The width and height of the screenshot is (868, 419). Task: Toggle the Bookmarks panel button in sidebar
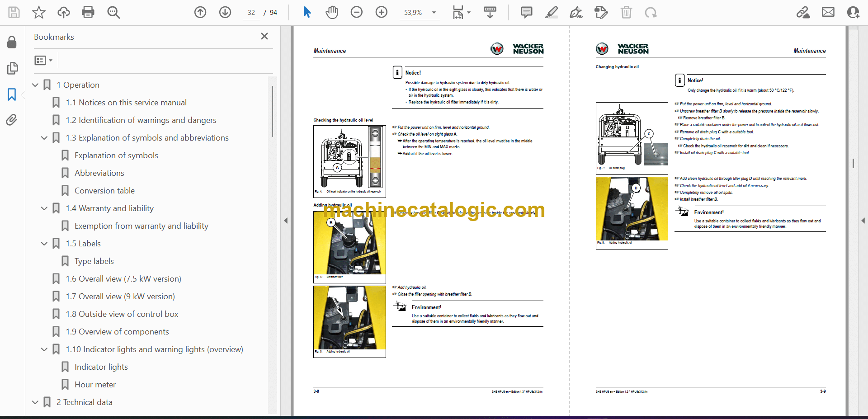click(12, 94)
